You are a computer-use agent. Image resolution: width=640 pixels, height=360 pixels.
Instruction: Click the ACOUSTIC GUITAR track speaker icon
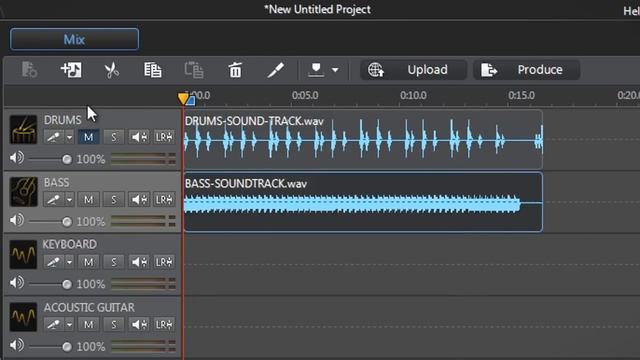pyautogui.click(x=17, y=345)
